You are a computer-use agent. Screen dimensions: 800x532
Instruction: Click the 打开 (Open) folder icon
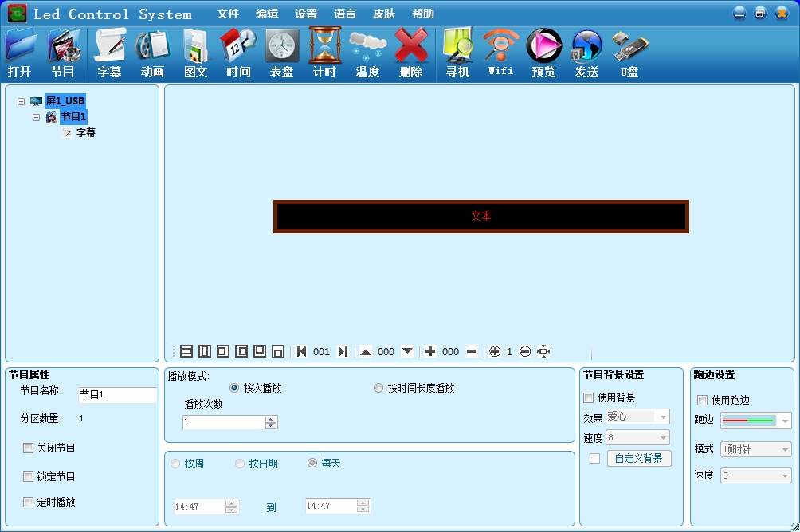click(x=21, y=53)
